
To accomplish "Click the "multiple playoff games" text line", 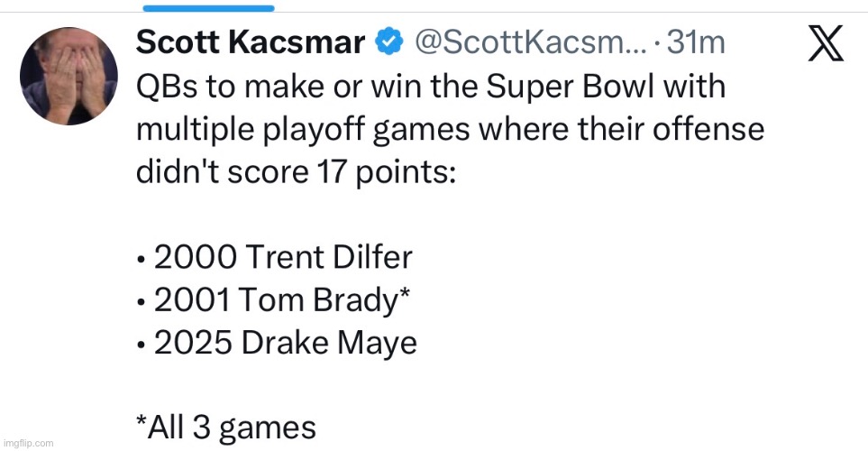I will tap(450, 129).
